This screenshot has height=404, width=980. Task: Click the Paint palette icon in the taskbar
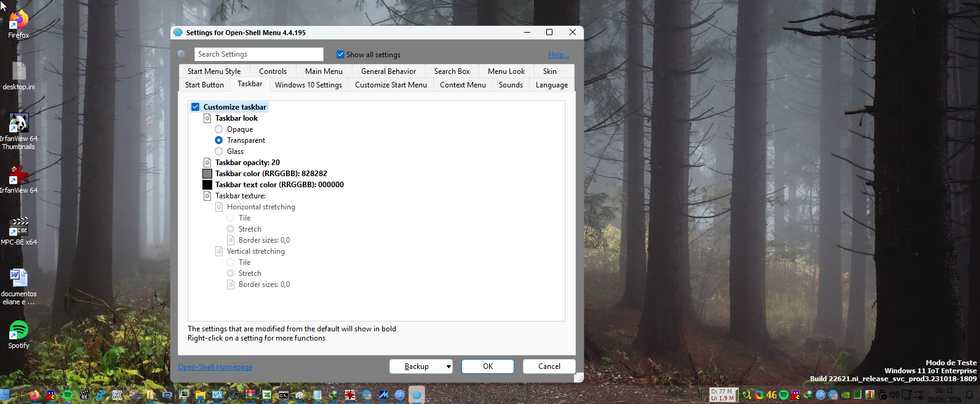click(x=300, y=395)
